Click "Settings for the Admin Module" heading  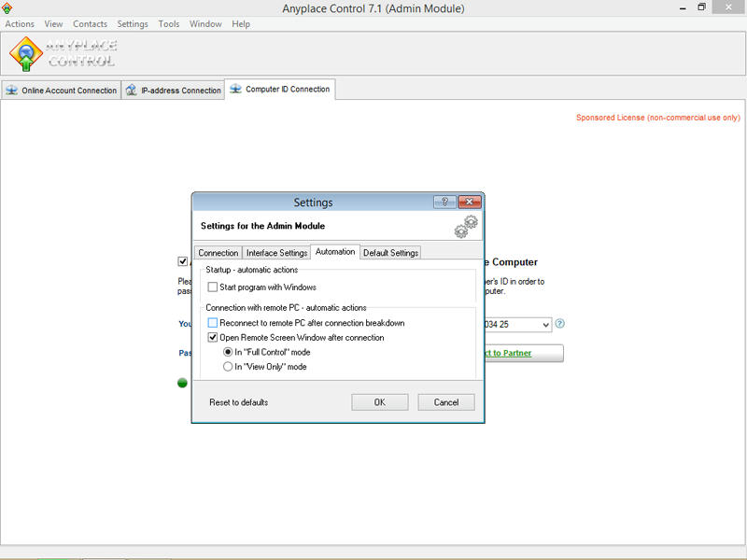click(262, 226)
